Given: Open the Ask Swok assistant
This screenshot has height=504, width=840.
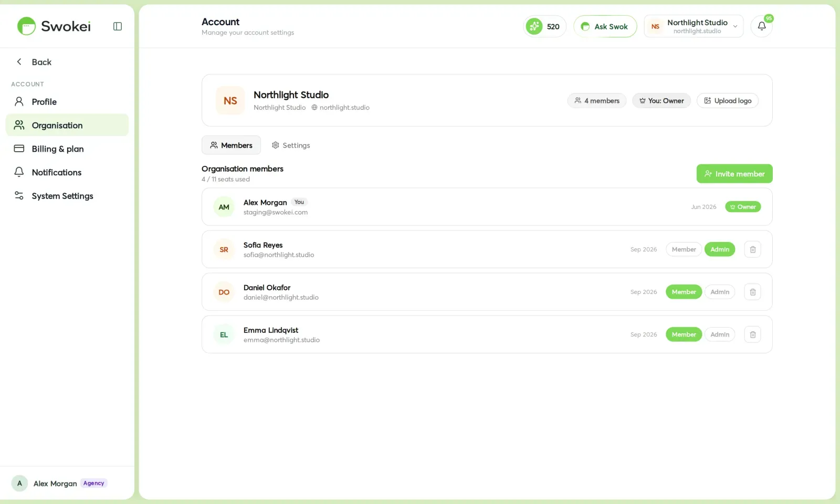Looking at the screenshot, I should point(605,26).
